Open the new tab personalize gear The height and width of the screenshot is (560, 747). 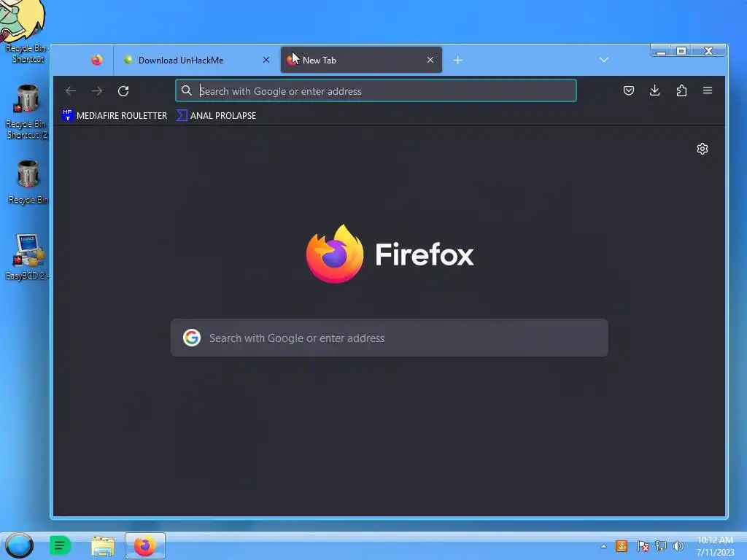(703, 149)
